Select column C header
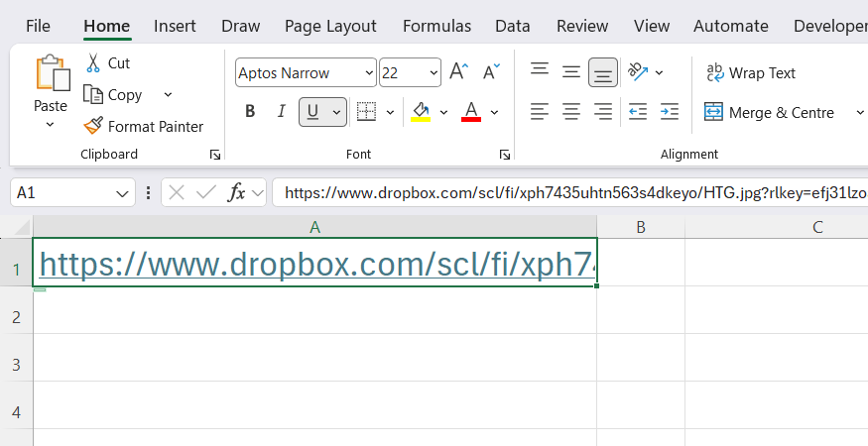This screenshot has width=868, height=446. point(777,227)
